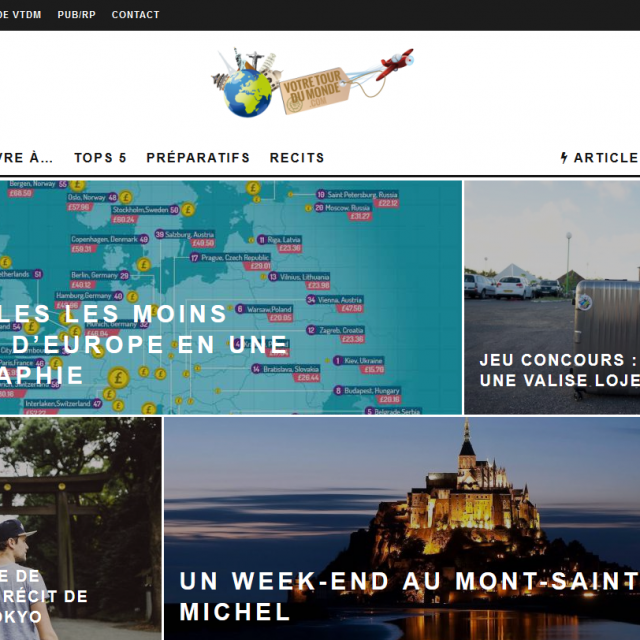Open the Jeu Concours valise article title
640x640 pixels.
tap(560, 370)
